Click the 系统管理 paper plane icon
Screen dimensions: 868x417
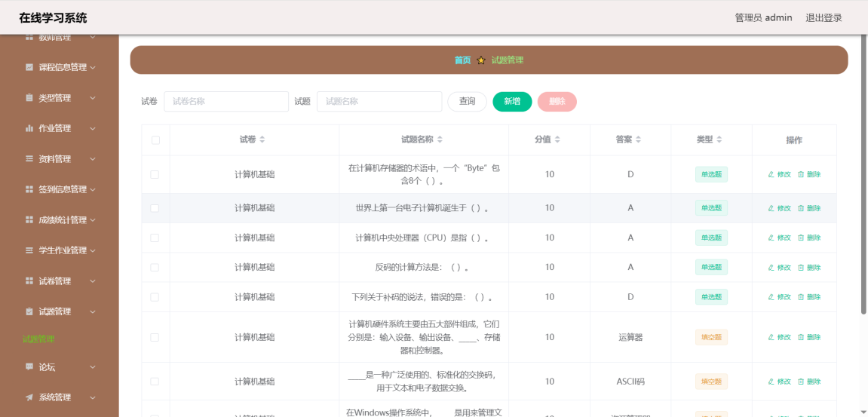tap(29, 397)
